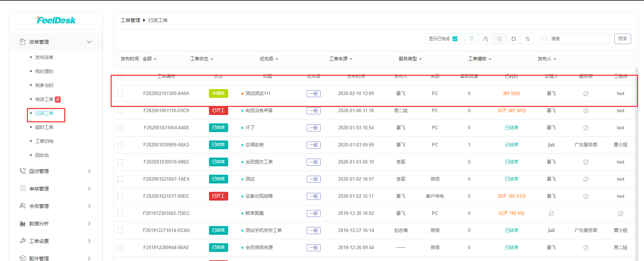Check the box for order F202001030010-09B2

120,162
